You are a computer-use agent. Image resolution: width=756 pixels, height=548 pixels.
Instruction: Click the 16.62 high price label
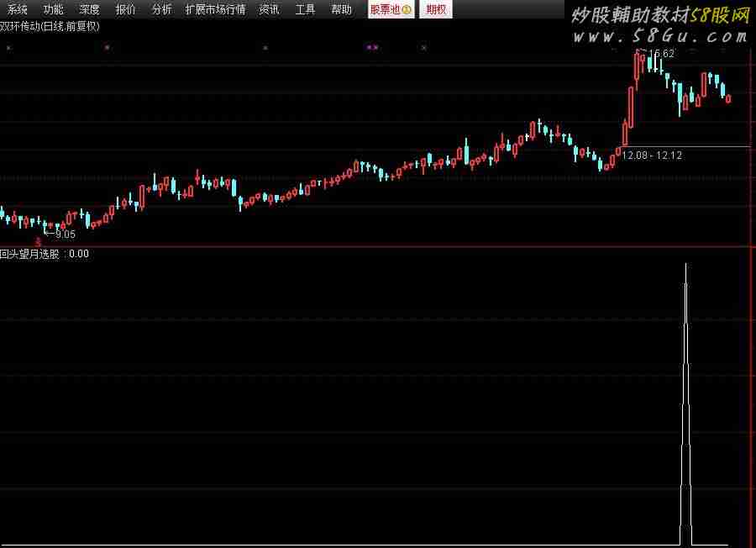click(661, 54)
